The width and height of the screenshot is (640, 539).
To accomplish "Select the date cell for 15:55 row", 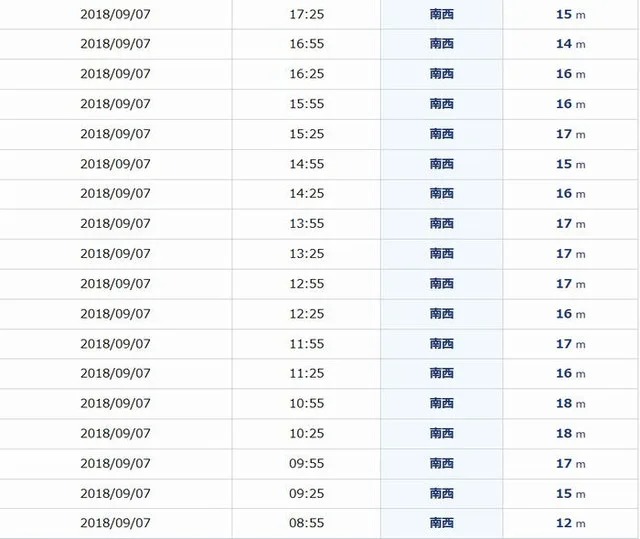I will click(116, 104).
